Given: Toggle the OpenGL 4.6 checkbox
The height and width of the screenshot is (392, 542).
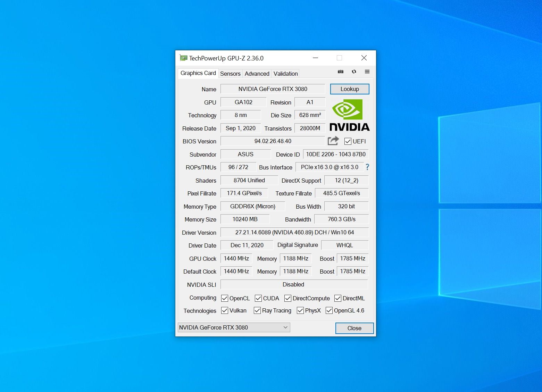Looking at the screenshot, I should click(x=329, y=310).
